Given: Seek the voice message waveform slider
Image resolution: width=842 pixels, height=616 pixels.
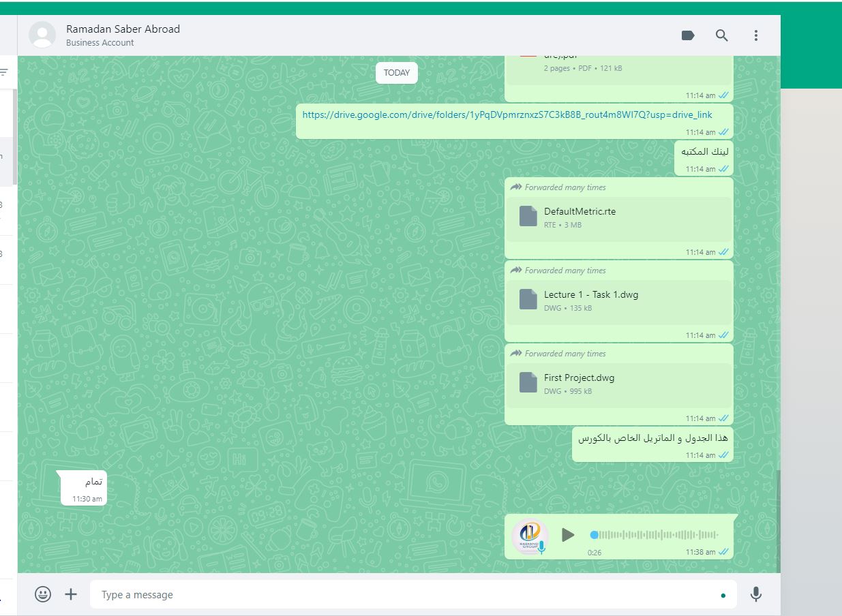Looking at the screenshot, I should point(655,535).
